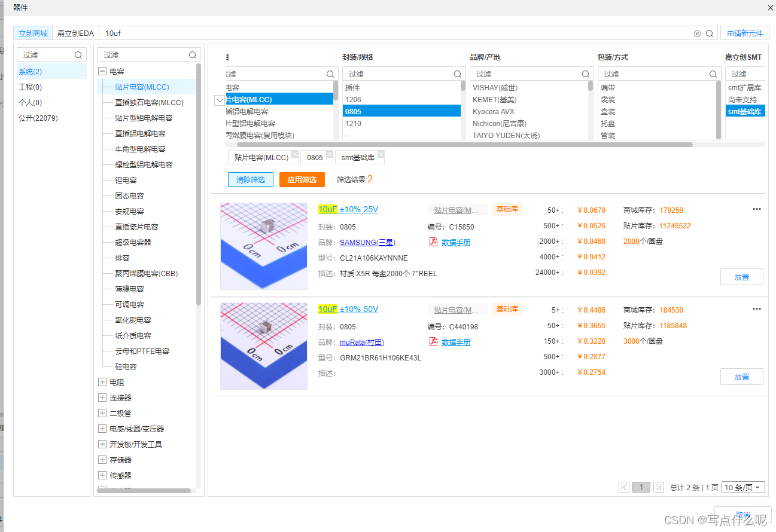
Task: Remove the 0805 filter tag
Action: 330,154
